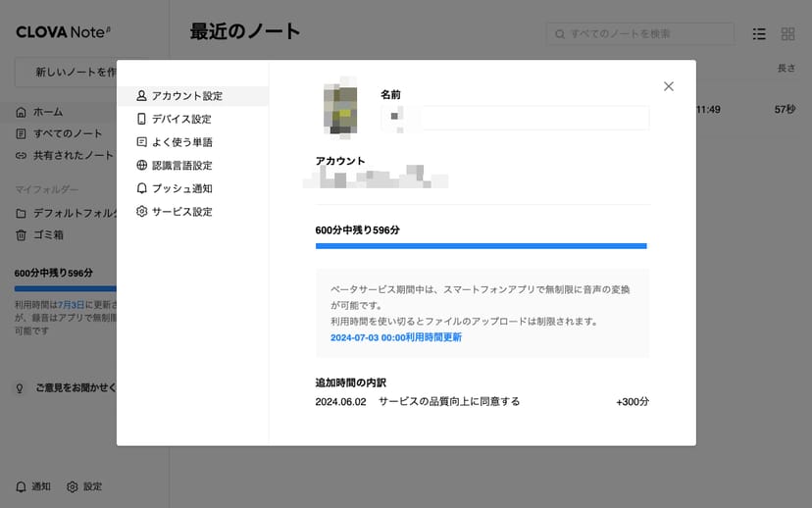Select サービス設定 gear item
This screenshot has width=812, height=508.
181,212
